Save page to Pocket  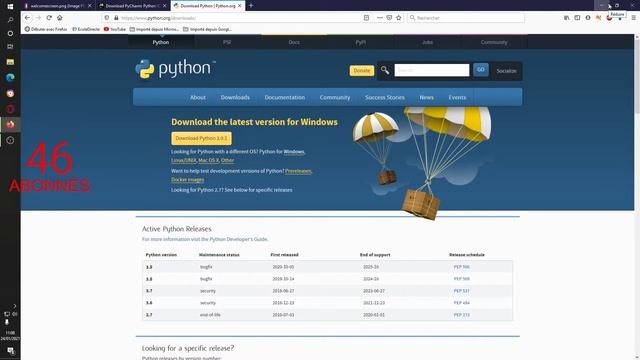click(x=389, y=18)
